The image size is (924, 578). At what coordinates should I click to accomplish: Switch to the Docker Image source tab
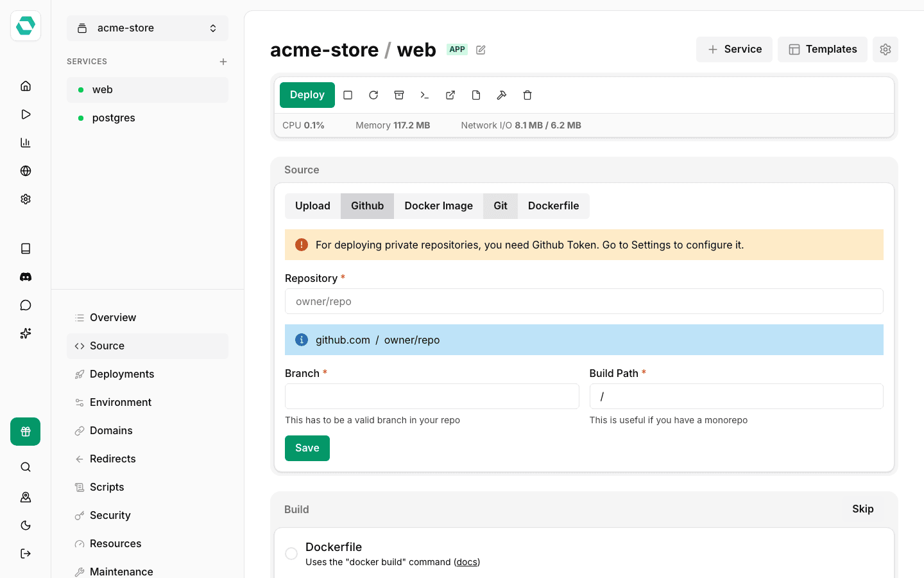[x=438, y=206]
